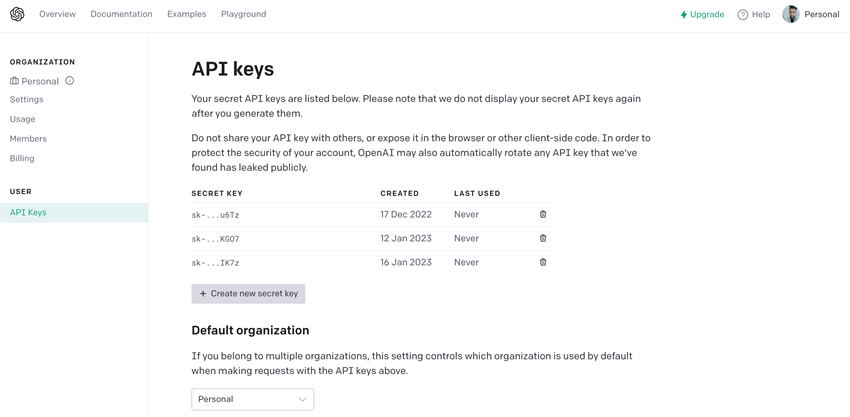This screenshot has width=850, height=417.
Task: Create new secret key
Action: [x=248, y=293]
